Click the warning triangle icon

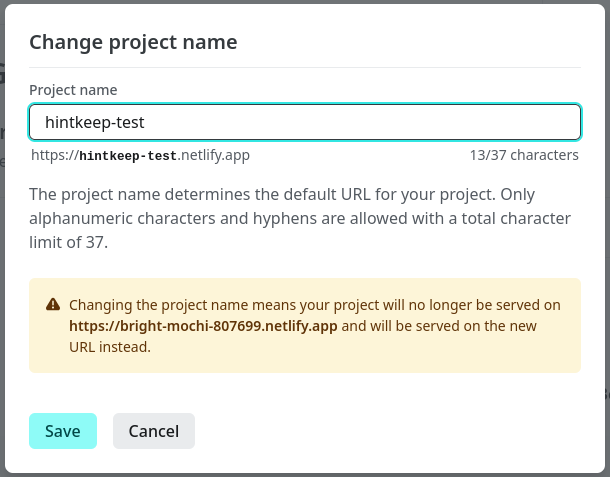[x=53, y=304]
